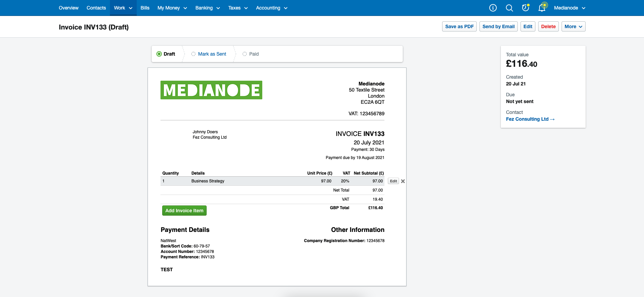Click the TEST note text
Image resolution: width=644 pixels, height=297 pixels.
coord(167,270)
